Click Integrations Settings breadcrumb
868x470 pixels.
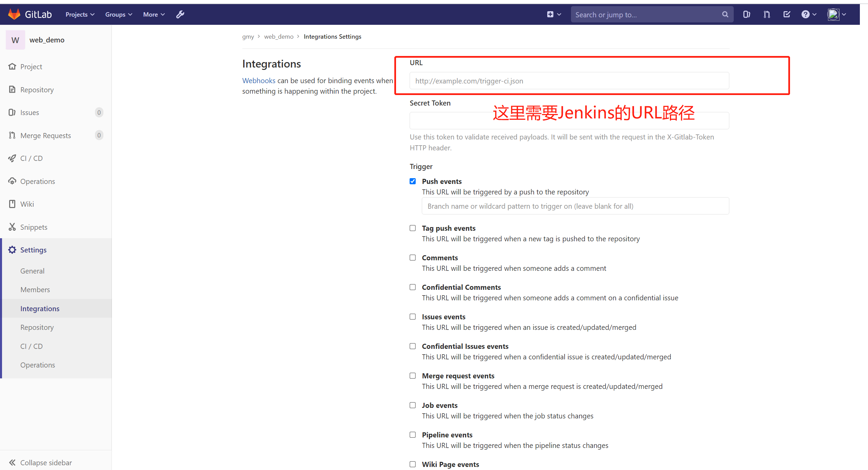click(x=333, y=36)
